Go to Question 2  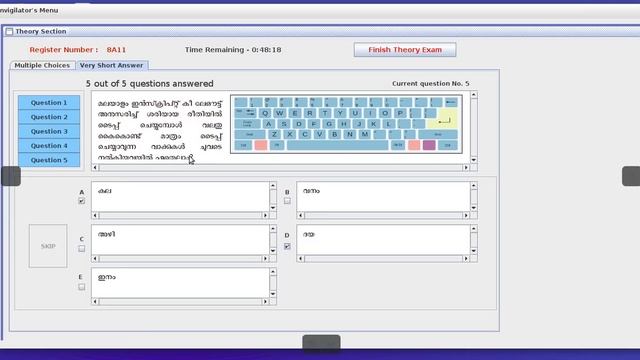click(x=49, y=117)
